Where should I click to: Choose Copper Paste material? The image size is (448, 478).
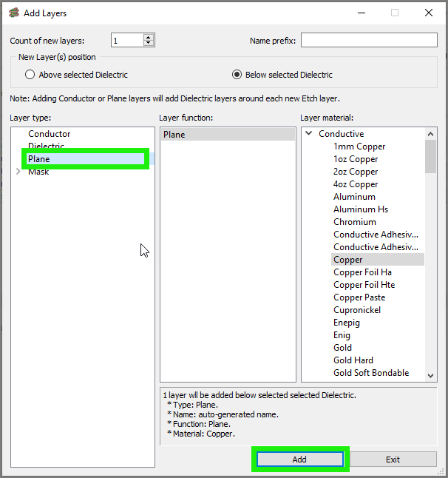[x=359, y=297]
